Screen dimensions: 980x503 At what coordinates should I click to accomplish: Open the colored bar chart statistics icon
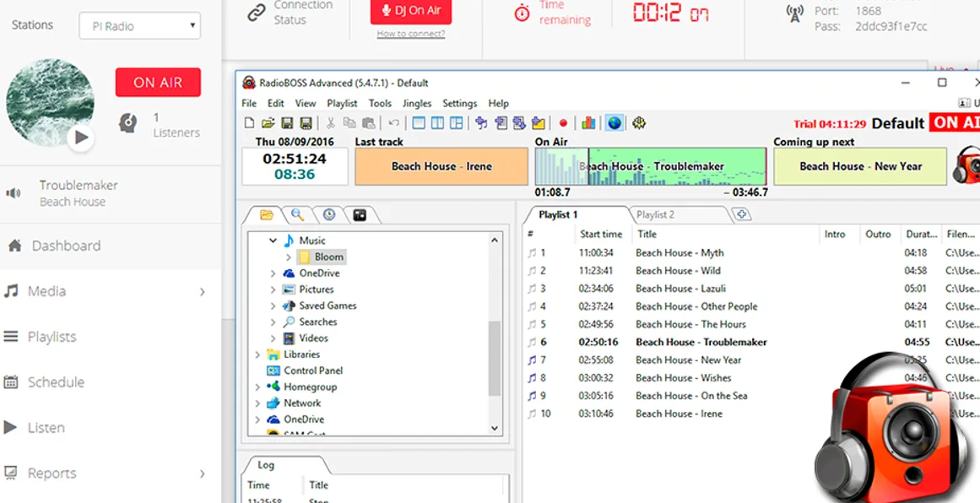tap(588, 123)
